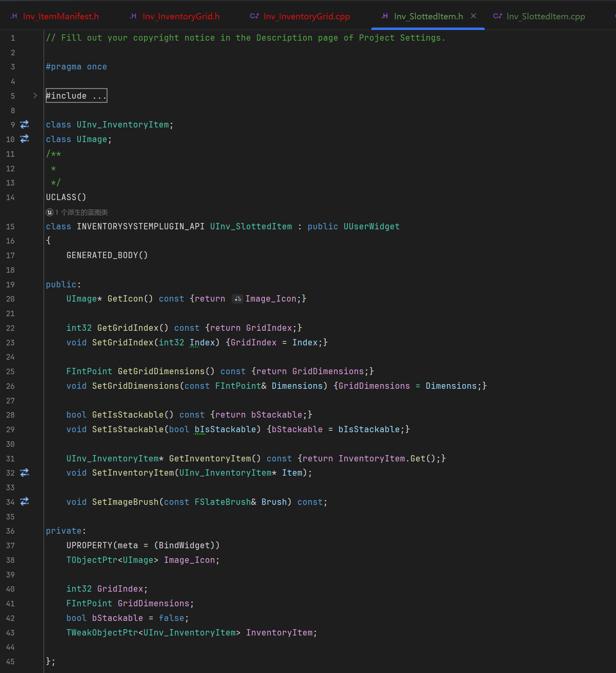
Task: Click the GetIcon function name on line 20
Action: [x=126, y=299]
